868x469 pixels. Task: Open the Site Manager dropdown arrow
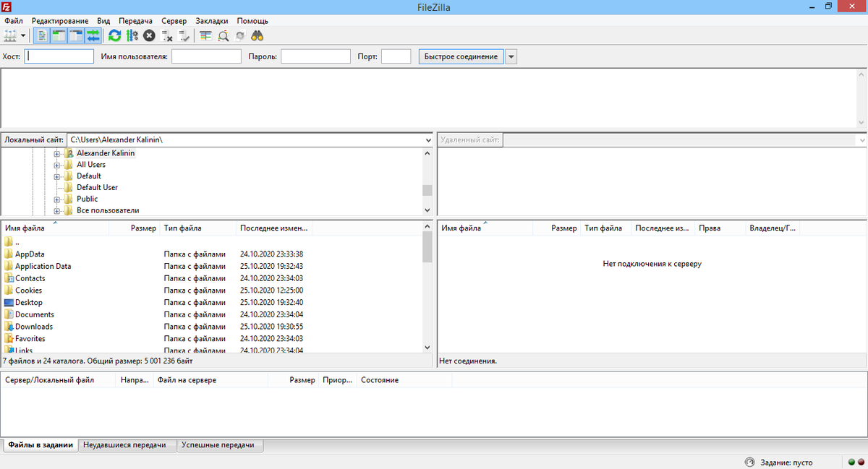click(22, 35)
